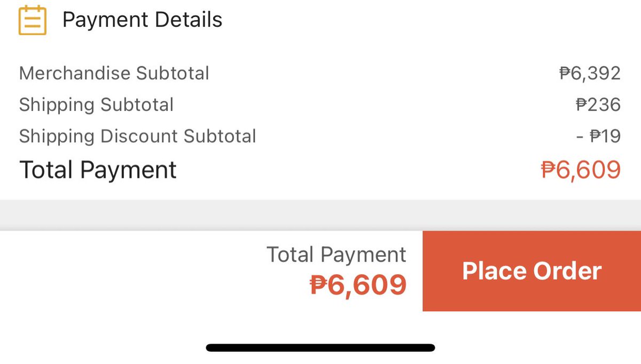Tap the peso symbol before 6,392
The image size is (641, 364).
click(565, 73)
